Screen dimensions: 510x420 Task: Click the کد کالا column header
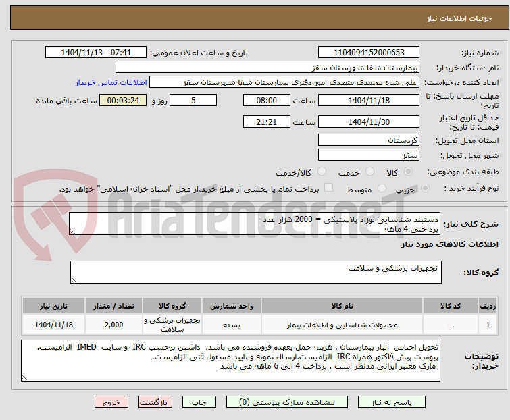tap(451, 306)
